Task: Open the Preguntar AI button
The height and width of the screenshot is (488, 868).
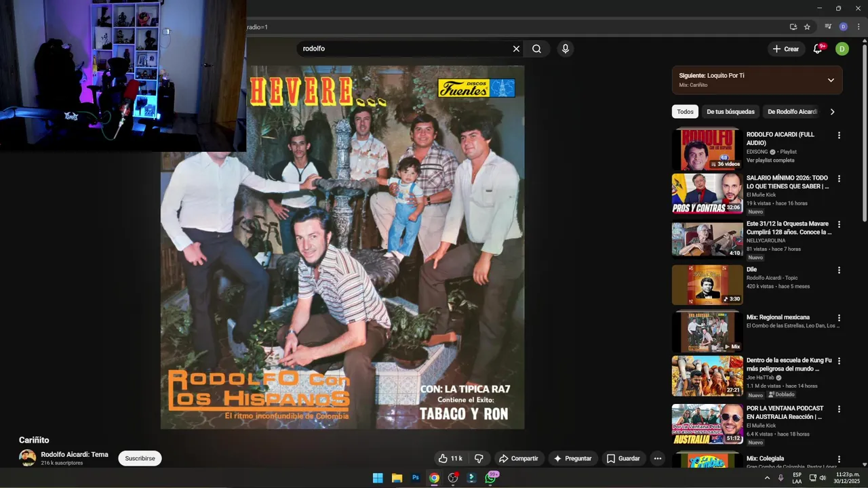Action: pyautogui.click(x=573, y=459)
